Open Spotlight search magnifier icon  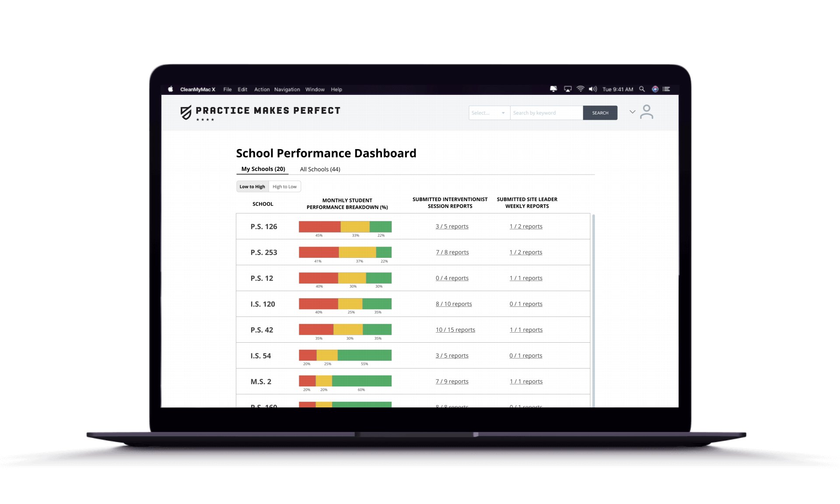pyautogui.click(x=642, y=89)
